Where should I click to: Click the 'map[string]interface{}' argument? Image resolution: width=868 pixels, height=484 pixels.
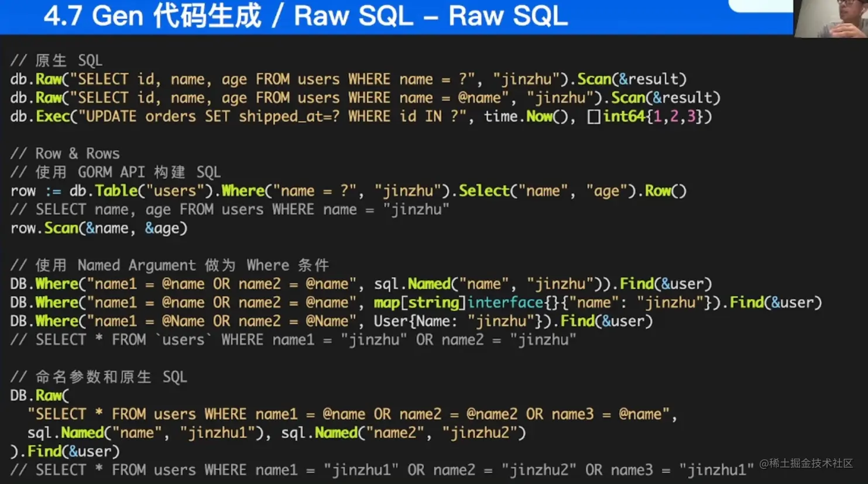(x=467, y=303)
